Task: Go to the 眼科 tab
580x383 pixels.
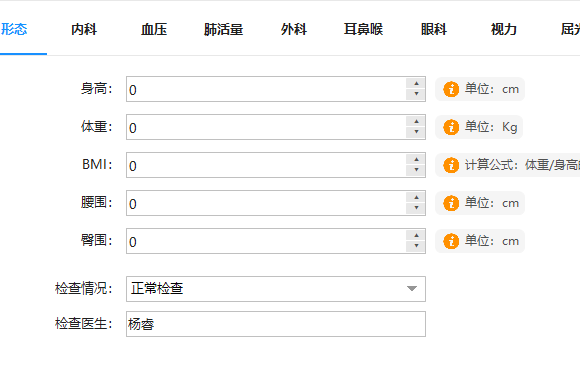Action: coord(434,29)
